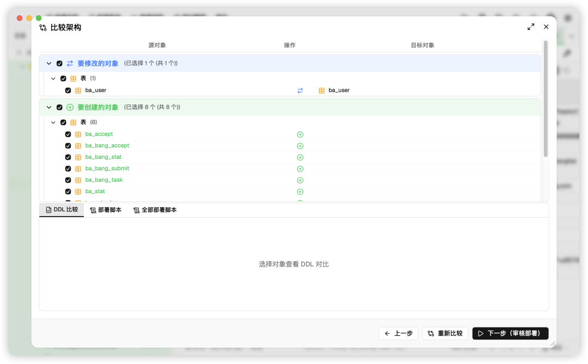Screen dimensions: 588x364
Task: Click the 目标对象 column header
Action: tap(422, 45)
